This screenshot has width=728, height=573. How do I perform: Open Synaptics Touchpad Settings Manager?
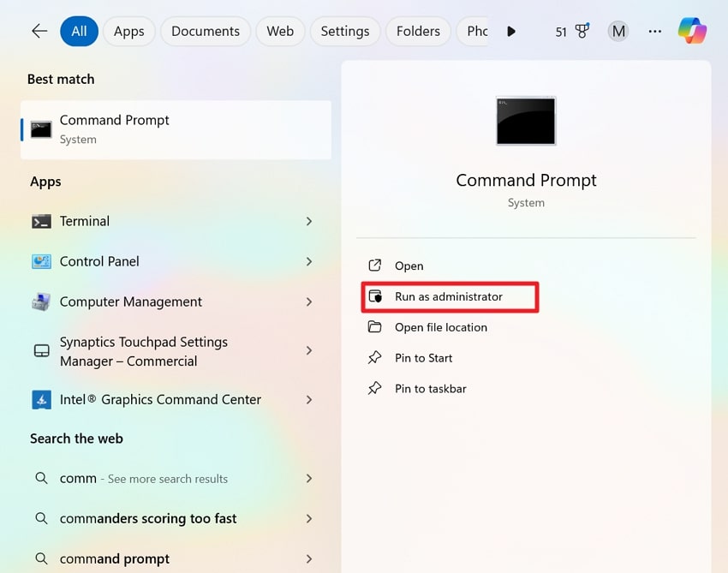click(142, 351)
